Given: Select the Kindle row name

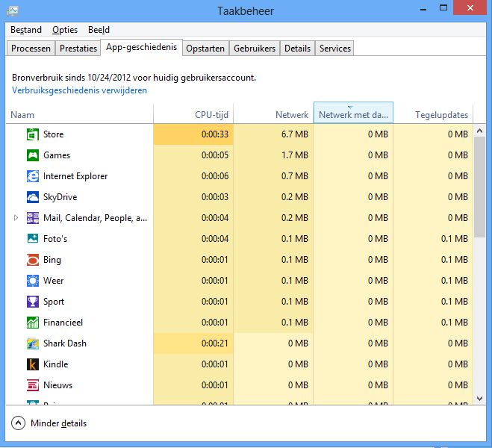Looking at the screenshot, I should pyautogui.click(x=56, y=364).
